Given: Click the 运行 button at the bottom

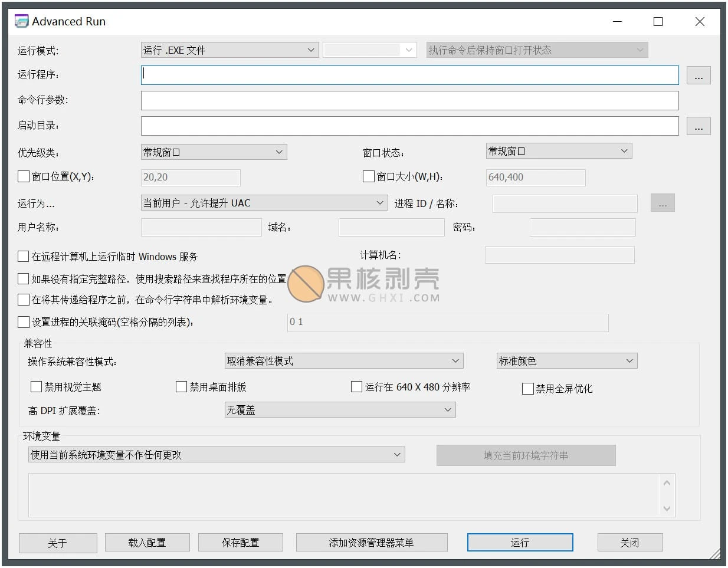Looking at the screenshot, I should pos(520,543).
